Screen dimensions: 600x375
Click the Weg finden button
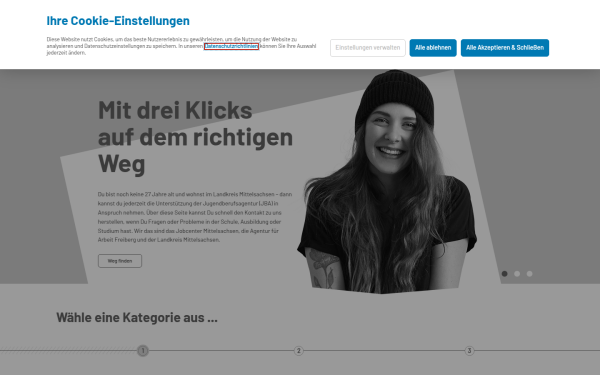coord(120,261)
